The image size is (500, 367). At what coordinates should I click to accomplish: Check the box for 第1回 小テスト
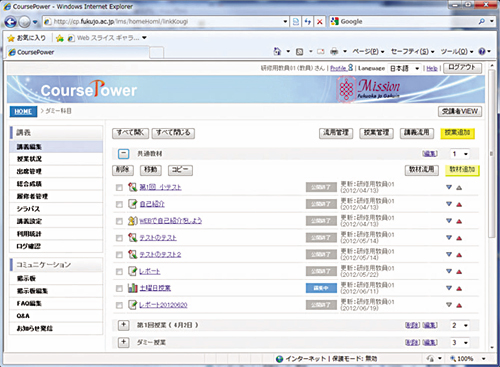pos(119,188)
